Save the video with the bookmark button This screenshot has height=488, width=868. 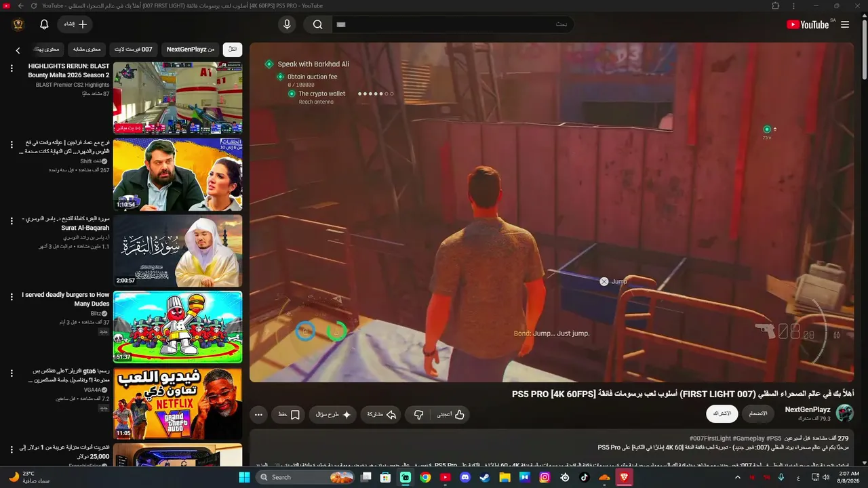289,414
